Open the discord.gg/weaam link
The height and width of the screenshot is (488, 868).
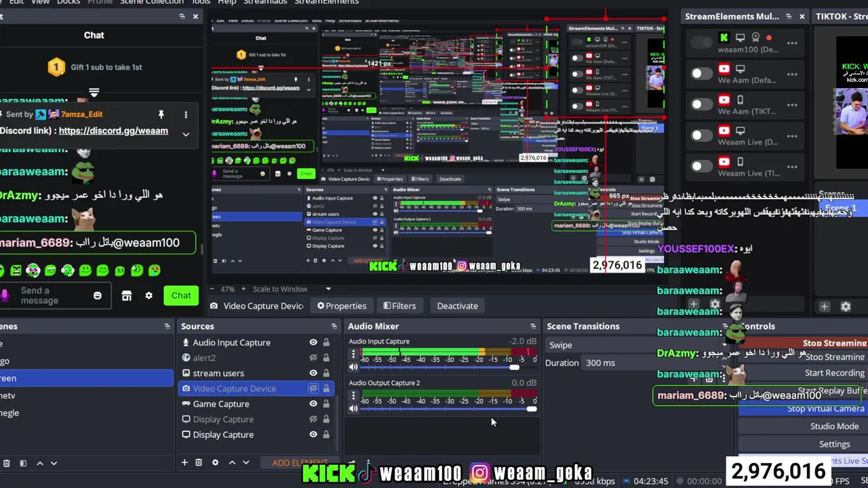coord(113,131)
